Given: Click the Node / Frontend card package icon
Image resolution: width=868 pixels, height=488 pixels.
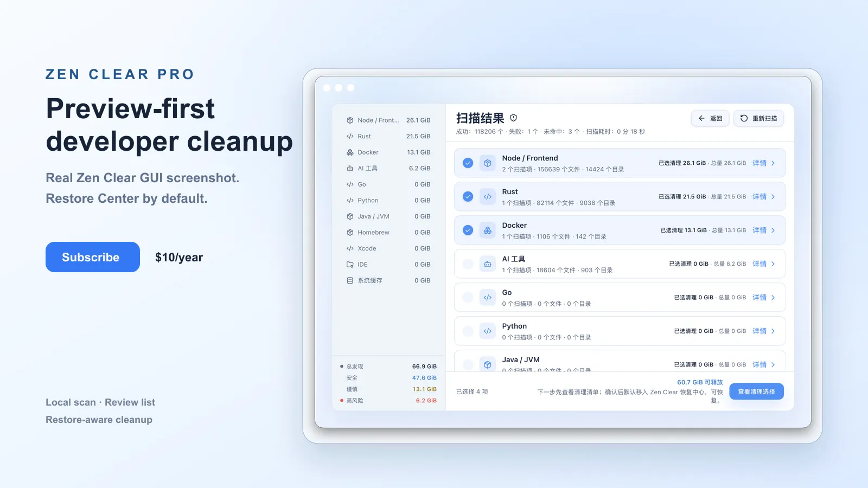Looking at the screenshot, I should coord(488,163).
